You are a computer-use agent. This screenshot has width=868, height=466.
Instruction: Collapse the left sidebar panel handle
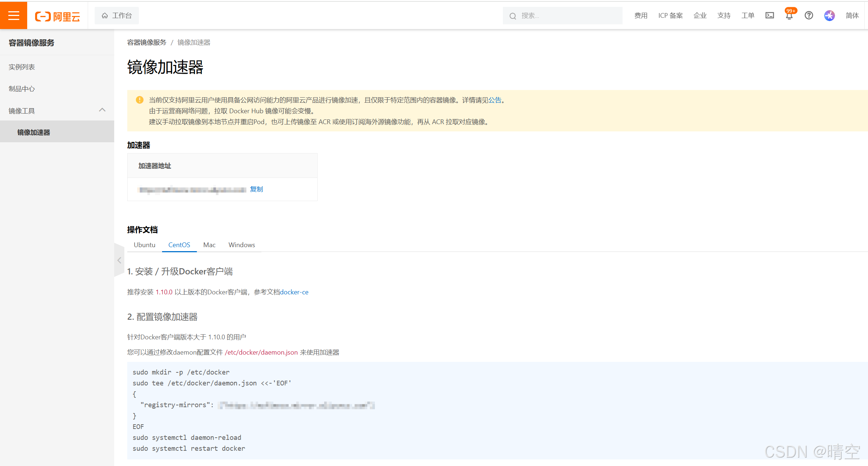pyautogui.click(x=119, y=260)
